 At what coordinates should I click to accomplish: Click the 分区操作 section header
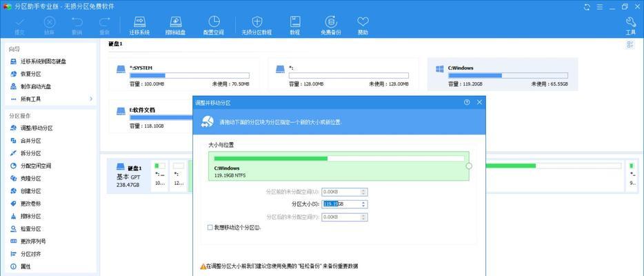point(20,116)
